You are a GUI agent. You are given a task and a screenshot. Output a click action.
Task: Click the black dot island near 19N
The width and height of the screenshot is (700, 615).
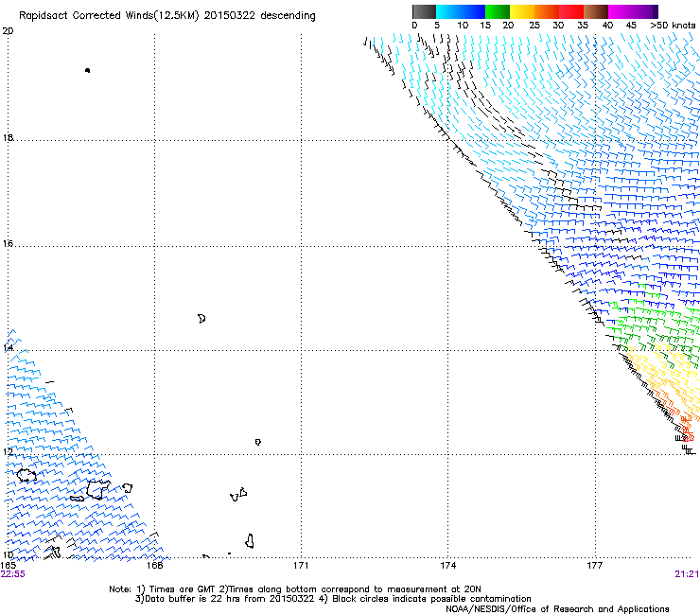tap(87, 70)
